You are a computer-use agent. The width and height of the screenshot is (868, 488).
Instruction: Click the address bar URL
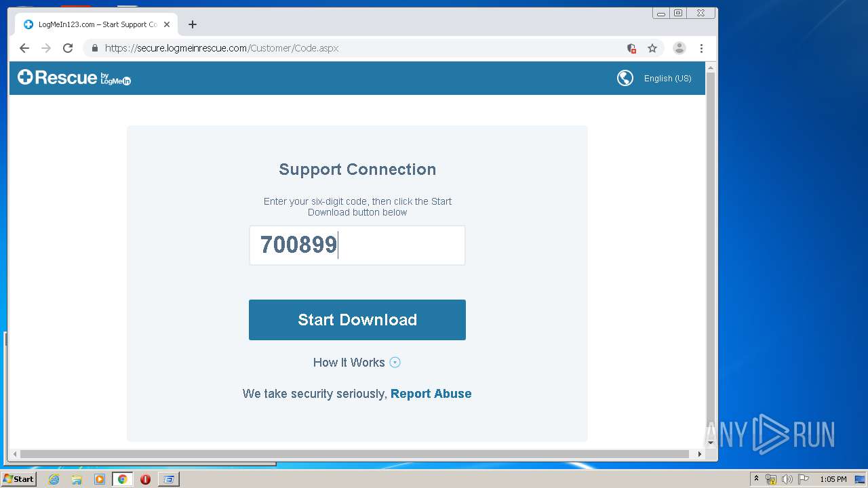click(222, 48)
